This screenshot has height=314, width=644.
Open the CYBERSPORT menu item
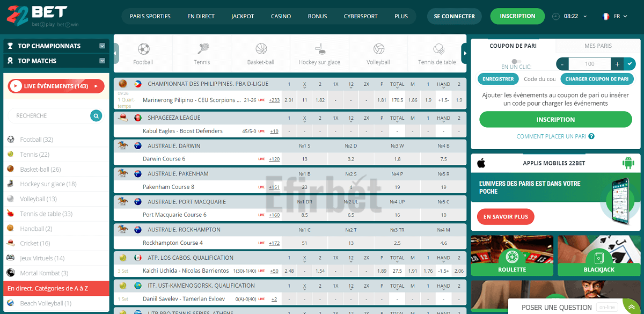click(x=361, y=17)
